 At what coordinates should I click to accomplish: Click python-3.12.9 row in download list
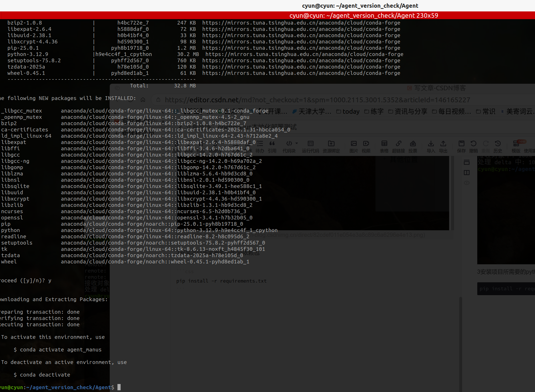pos(205,54)
